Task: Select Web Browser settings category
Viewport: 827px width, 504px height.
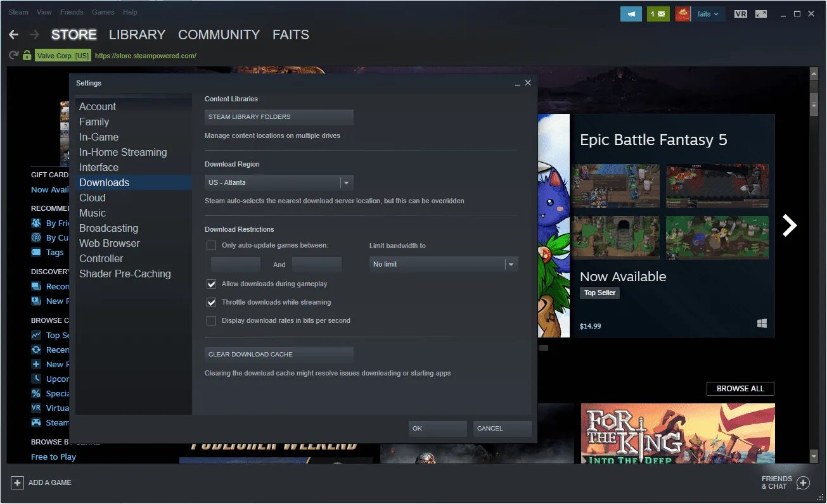Action: [x=134, y=243]
